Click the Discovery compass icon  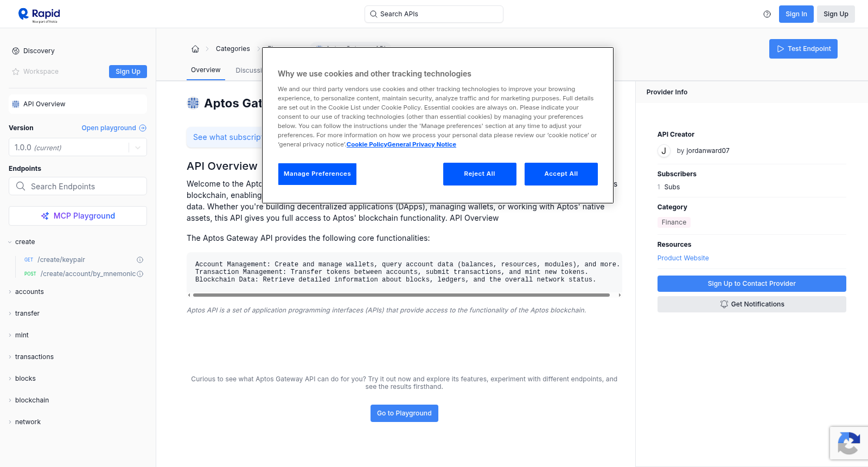click(16, 51)
